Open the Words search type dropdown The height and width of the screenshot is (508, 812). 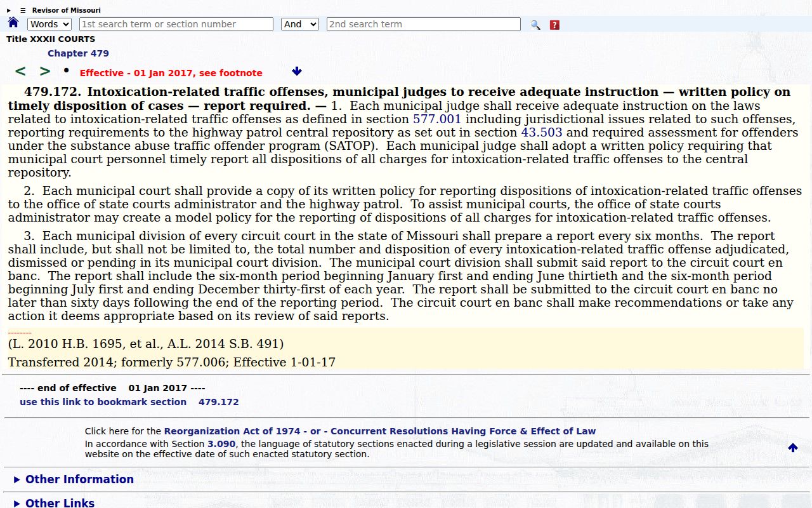click(x=49, y=24)
